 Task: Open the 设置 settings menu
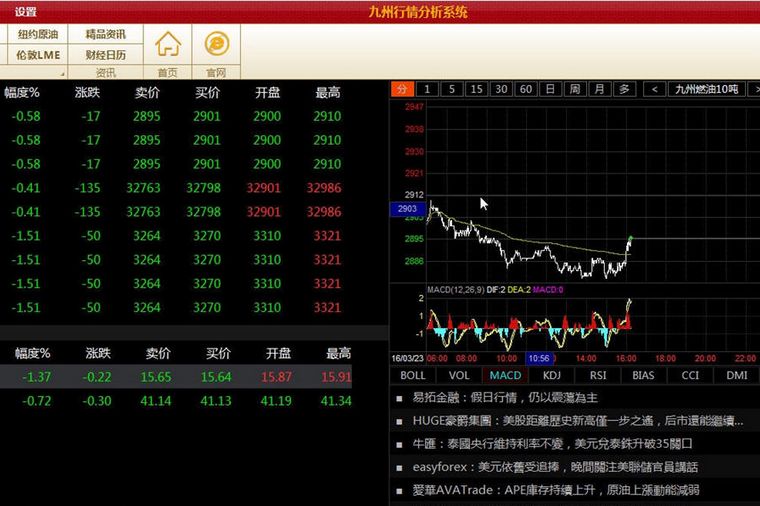(26, 12)
